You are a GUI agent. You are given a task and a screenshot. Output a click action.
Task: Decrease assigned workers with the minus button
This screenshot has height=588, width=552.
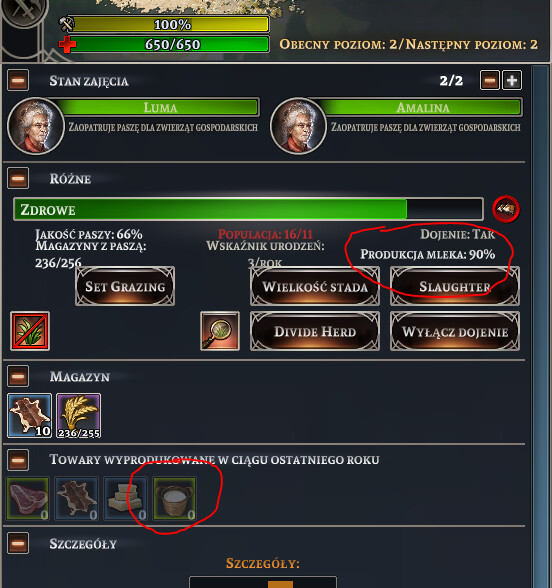click(490, 80)
